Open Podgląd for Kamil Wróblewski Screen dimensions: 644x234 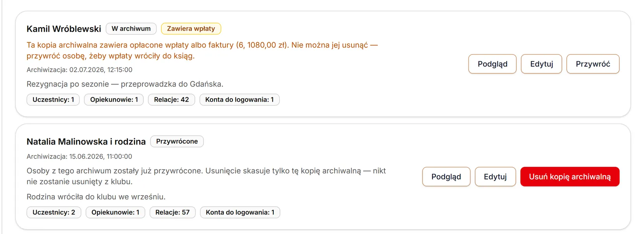point(492,64)
